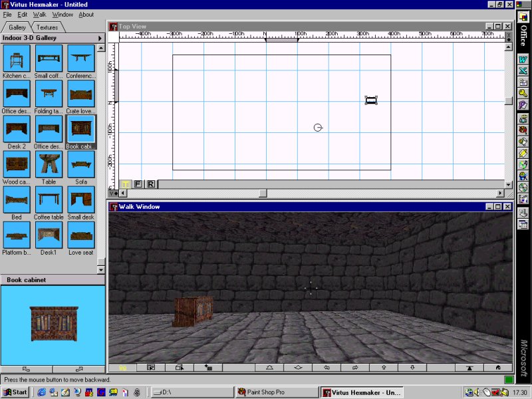This screenshot has width=532, height=399.
Task: Select the Platform bed gallery icon
Action: pos(16,235)
